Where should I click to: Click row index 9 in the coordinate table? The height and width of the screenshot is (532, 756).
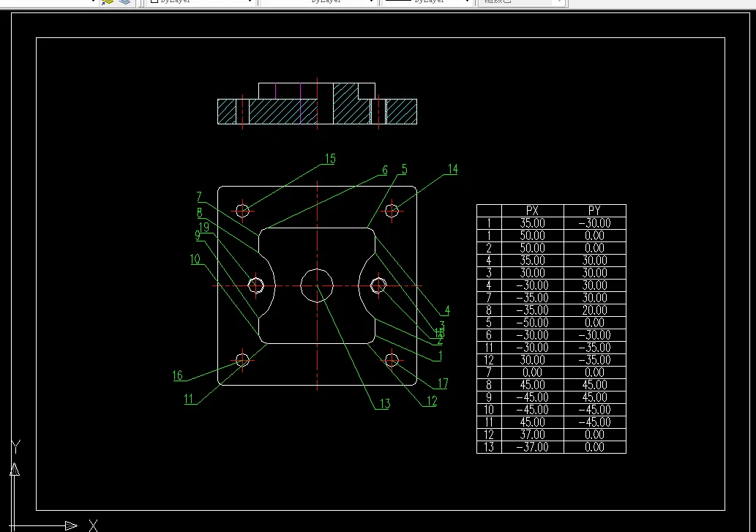click(489, 397)
